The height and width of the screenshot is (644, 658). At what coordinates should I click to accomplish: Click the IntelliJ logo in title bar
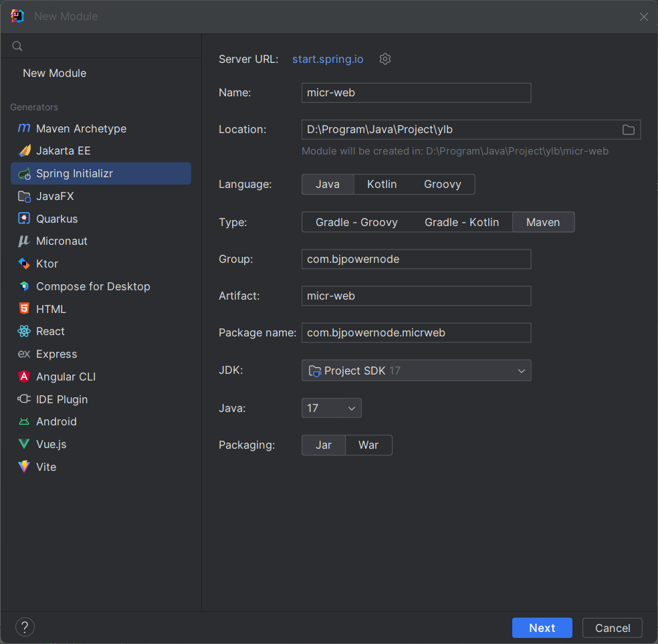click(17, 16)
